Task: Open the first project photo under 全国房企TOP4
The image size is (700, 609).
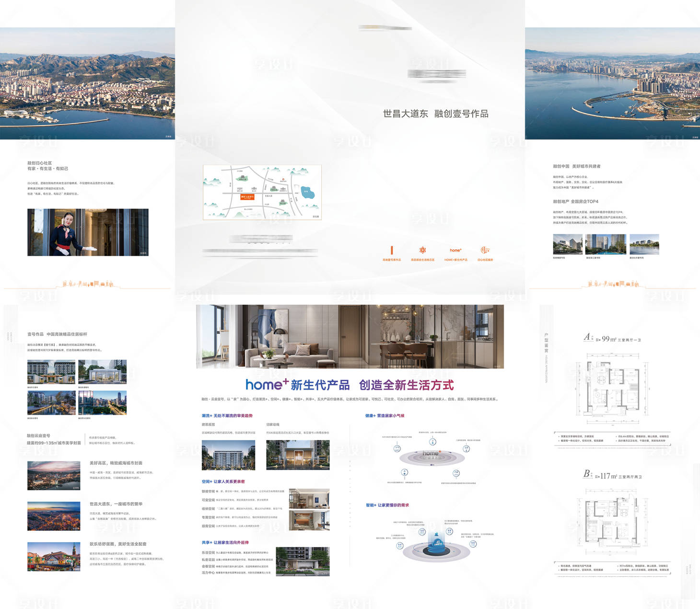Action: [568, 244]
